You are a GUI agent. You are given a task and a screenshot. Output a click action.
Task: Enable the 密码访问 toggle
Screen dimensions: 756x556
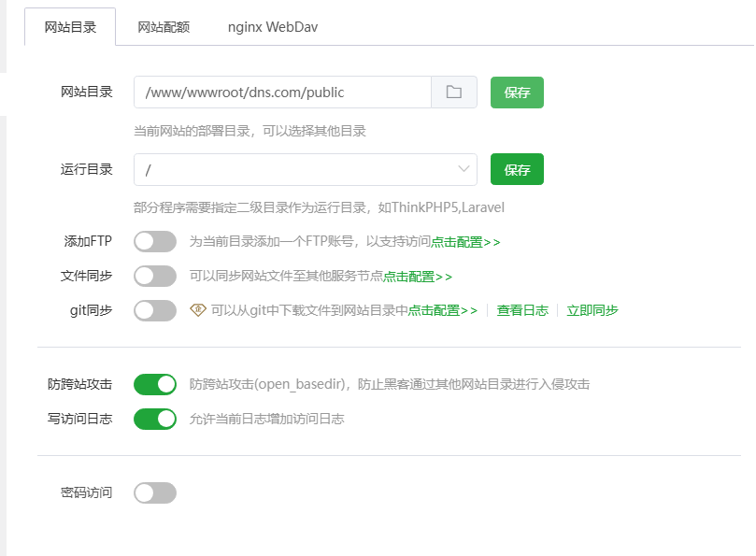(155, 492)
